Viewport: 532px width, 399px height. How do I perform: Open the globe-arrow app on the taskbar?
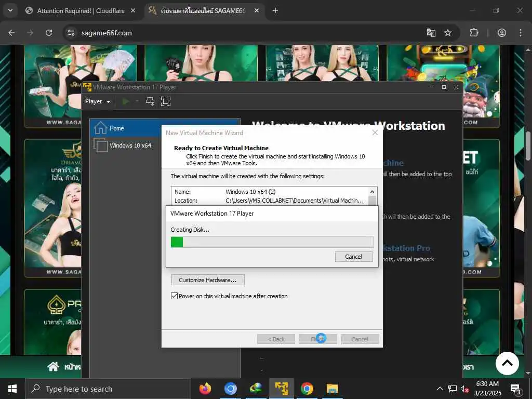coord(256,389)
